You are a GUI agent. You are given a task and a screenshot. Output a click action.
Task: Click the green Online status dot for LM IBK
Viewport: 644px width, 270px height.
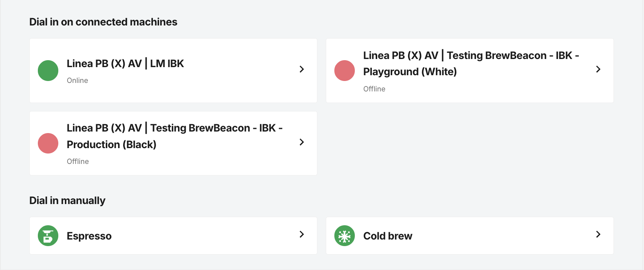pos(48,71)
